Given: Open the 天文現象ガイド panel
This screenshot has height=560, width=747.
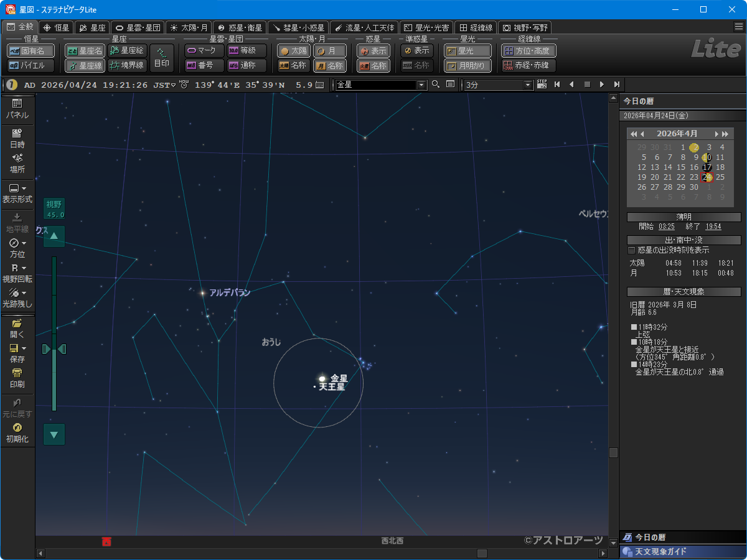Looking at the screenshot, I should click(x=682, y=552).
